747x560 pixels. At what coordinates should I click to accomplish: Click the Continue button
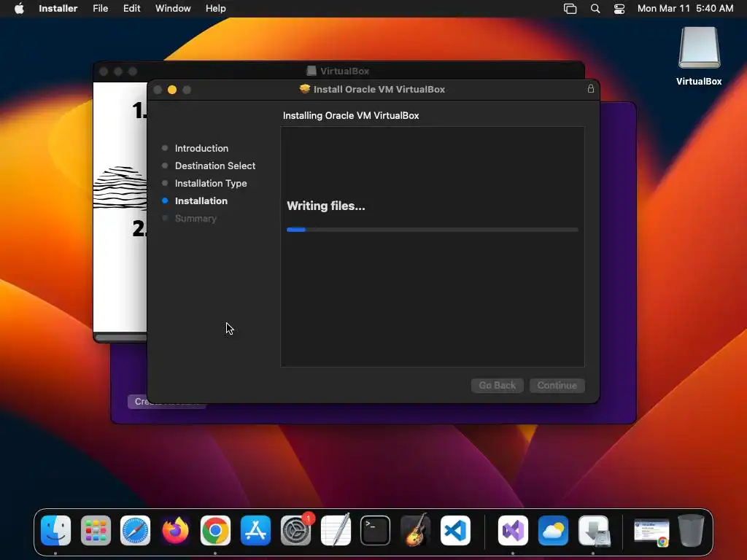[x=557, y=385]
